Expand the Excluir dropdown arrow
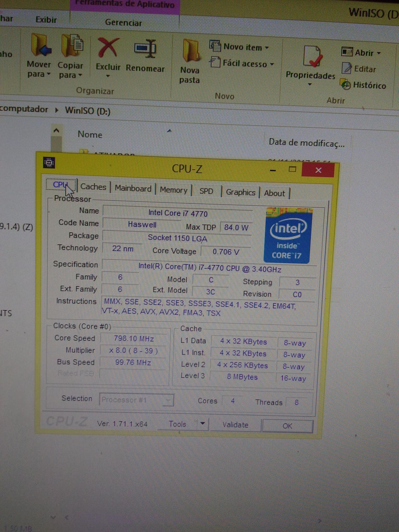399x532 pixels. tap(108, 76)
